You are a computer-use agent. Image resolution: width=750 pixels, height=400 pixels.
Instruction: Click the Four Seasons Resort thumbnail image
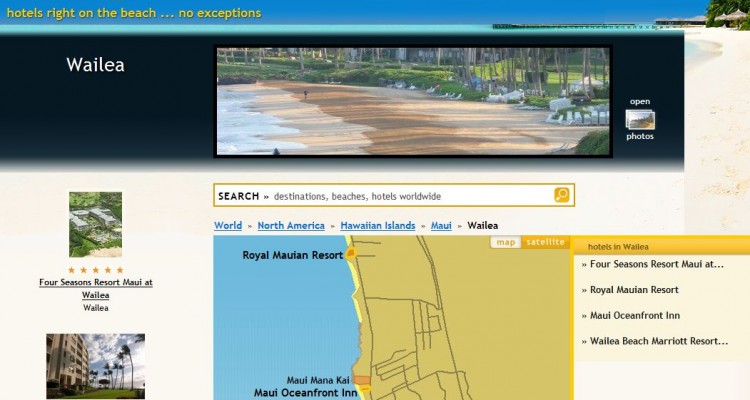95,224
